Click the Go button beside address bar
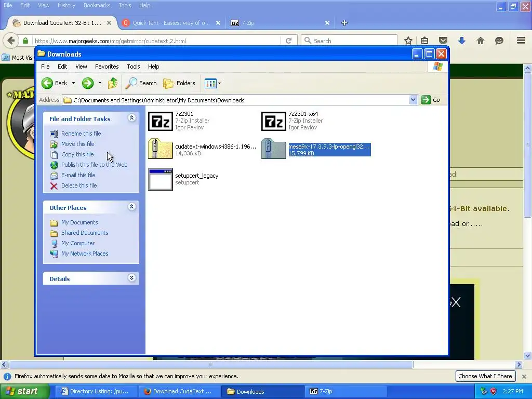This screenshot has width=532, height=399. [431, 100]
